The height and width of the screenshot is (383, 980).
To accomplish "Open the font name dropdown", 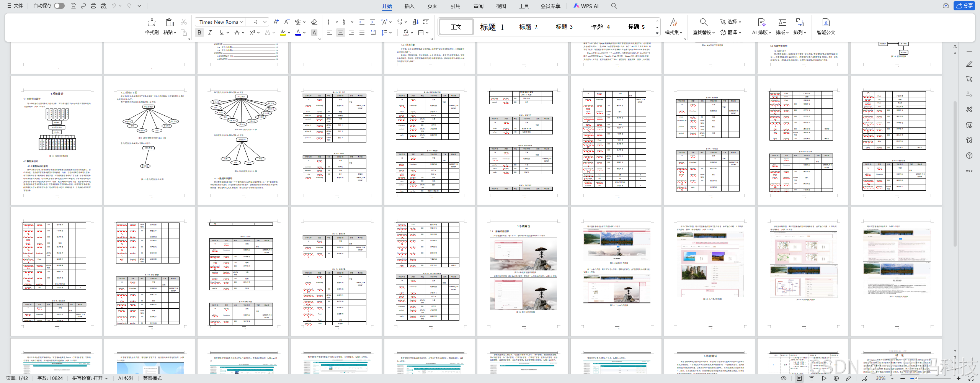I will 242,22.
